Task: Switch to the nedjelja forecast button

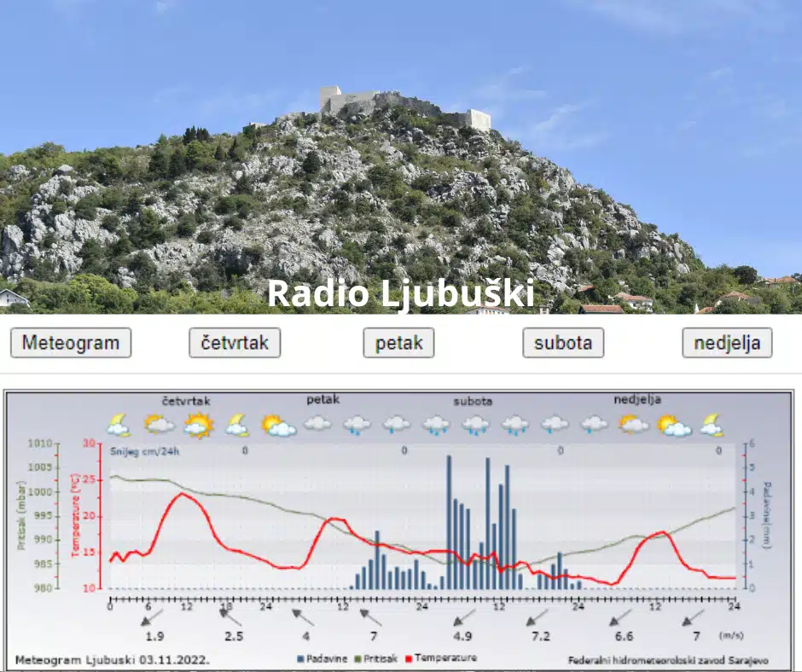Action: (727, 343)
